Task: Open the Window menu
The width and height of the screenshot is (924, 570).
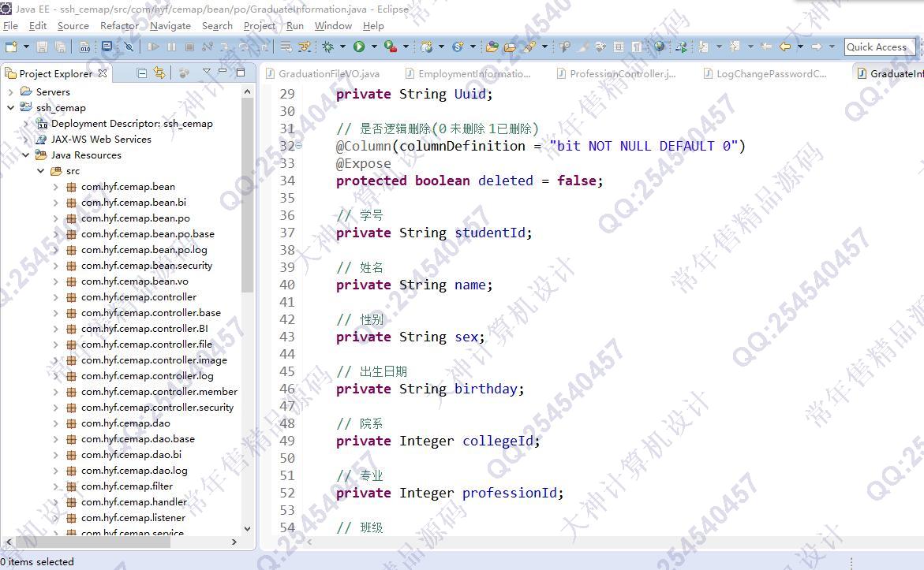Action: click(x=333, y=26)
